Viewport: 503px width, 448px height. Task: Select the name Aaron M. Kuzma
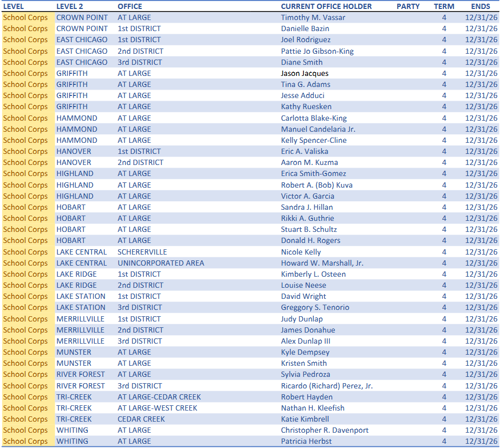tap(309, 162)
